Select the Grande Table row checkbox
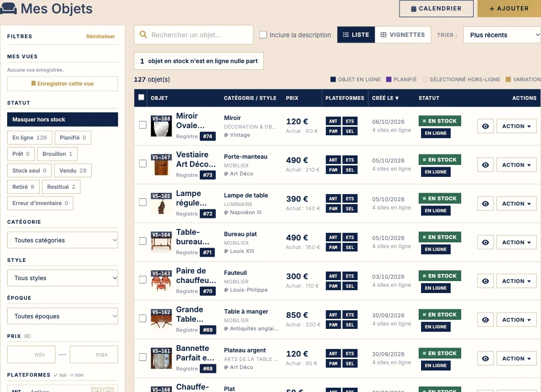Image resolution: width=541 pixels, height=392 pixels. click(142, 318)
